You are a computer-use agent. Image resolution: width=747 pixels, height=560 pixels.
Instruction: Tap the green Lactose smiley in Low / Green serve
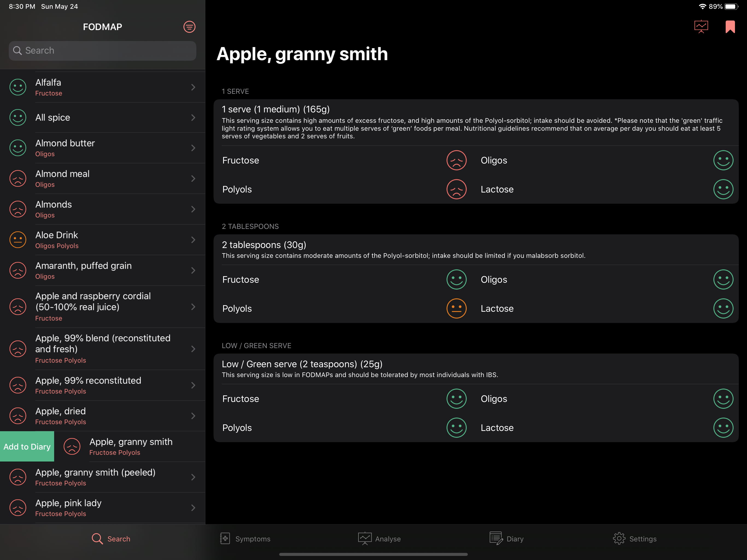click(723, 428)
